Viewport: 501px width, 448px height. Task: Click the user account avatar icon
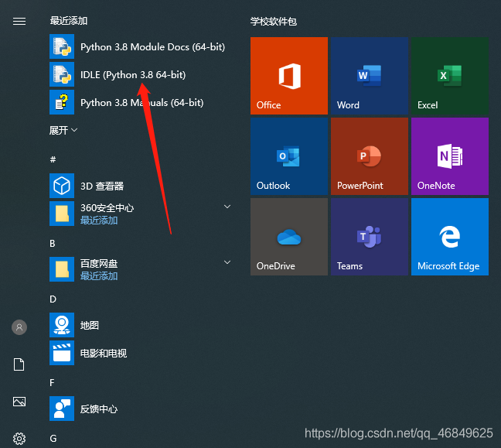coord(19,327)
